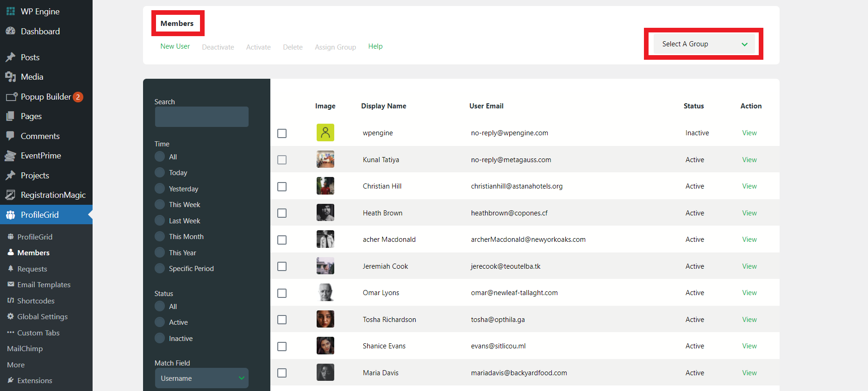
Task: View Christian Hill's profile
Action: (749, 186)
